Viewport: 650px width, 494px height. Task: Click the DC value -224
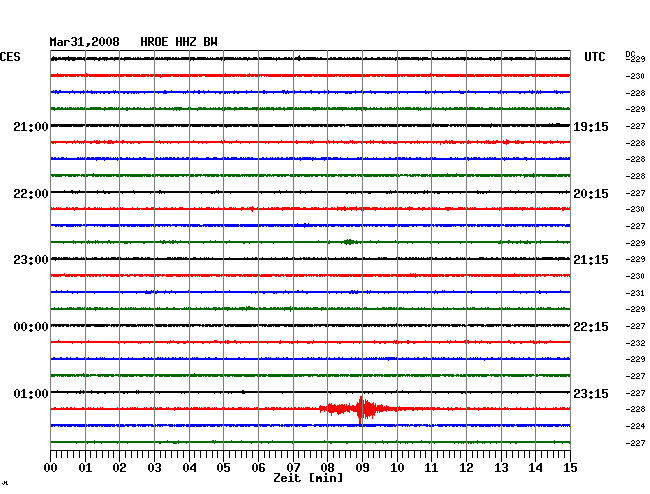(635, 426)
